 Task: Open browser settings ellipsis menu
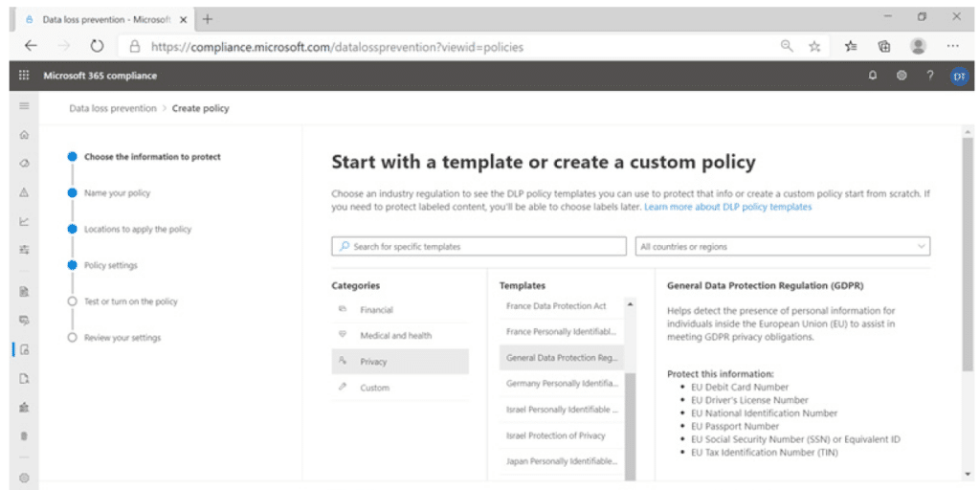952,46
